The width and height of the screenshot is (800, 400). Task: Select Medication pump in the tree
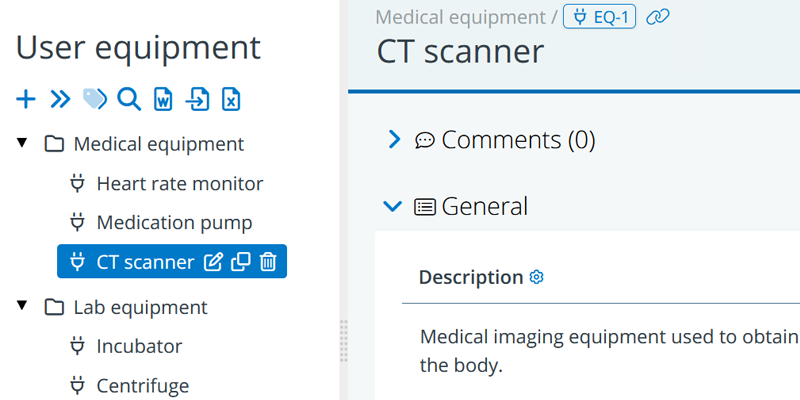(x=174, y=222)
